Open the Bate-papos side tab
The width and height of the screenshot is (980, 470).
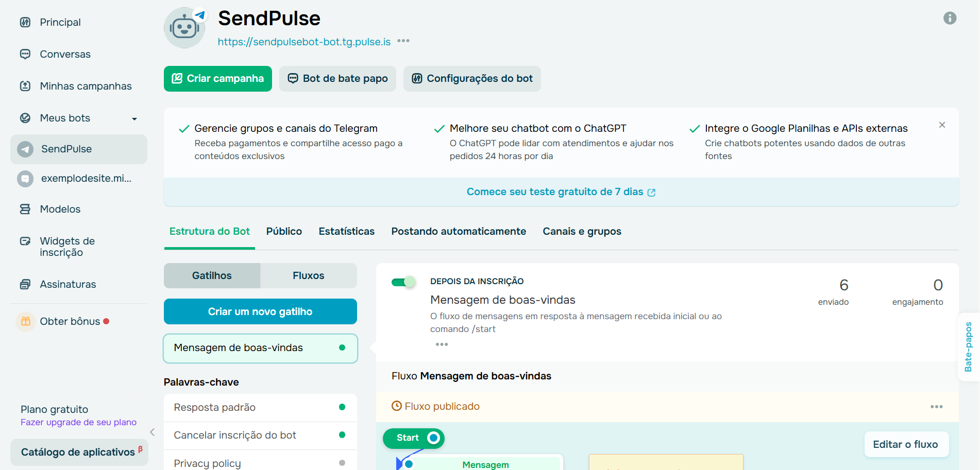click(969, 347)
